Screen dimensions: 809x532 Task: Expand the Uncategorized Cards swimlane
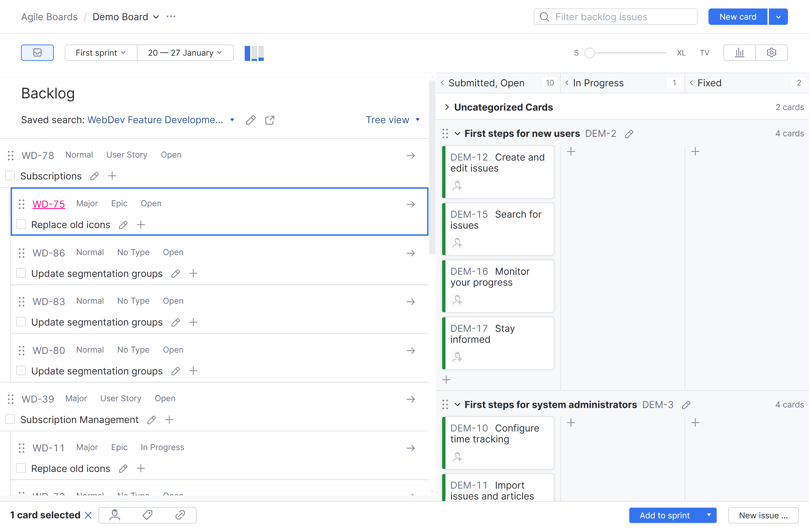pos(447,107)
